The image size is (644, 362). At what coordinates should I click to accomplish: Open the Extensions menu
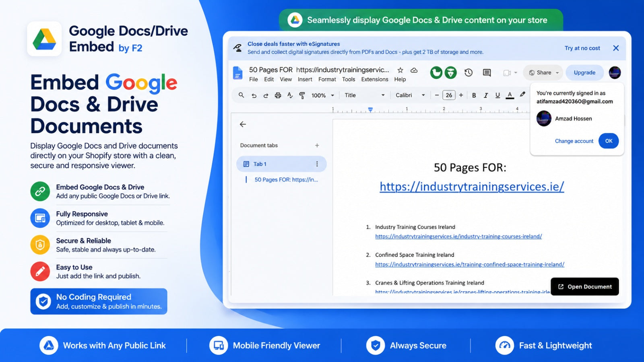pos(375,79)
